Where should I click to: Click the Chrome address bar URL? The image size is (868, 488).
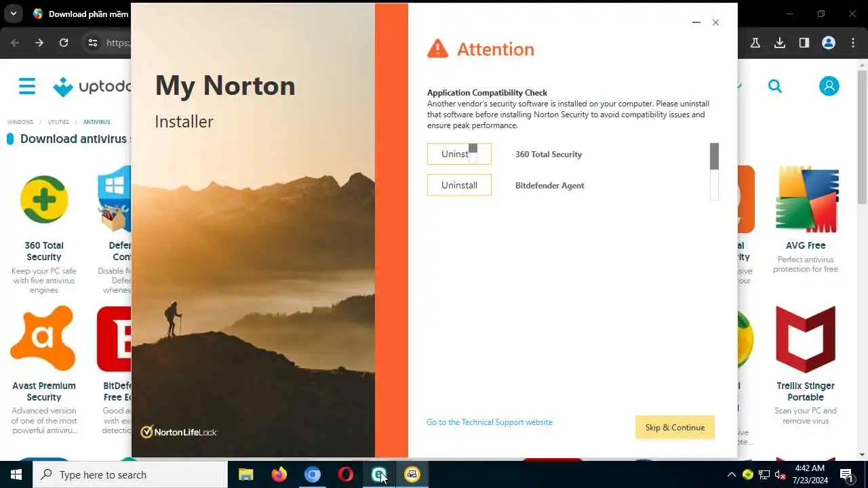coord(118,43)
